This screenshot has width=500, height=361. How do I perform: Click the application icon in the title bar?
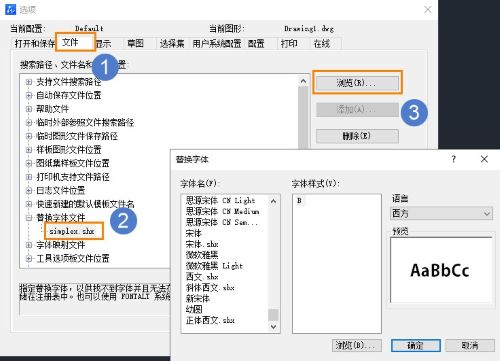[11, 9]
